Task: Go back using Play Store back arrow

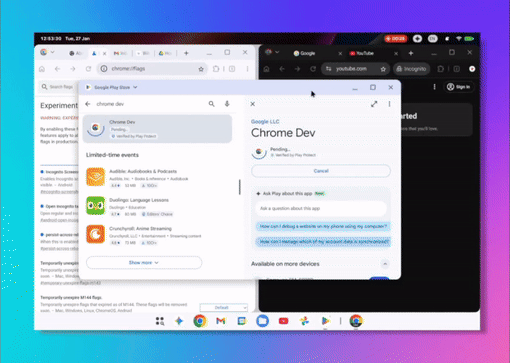Action: point(88,104)
